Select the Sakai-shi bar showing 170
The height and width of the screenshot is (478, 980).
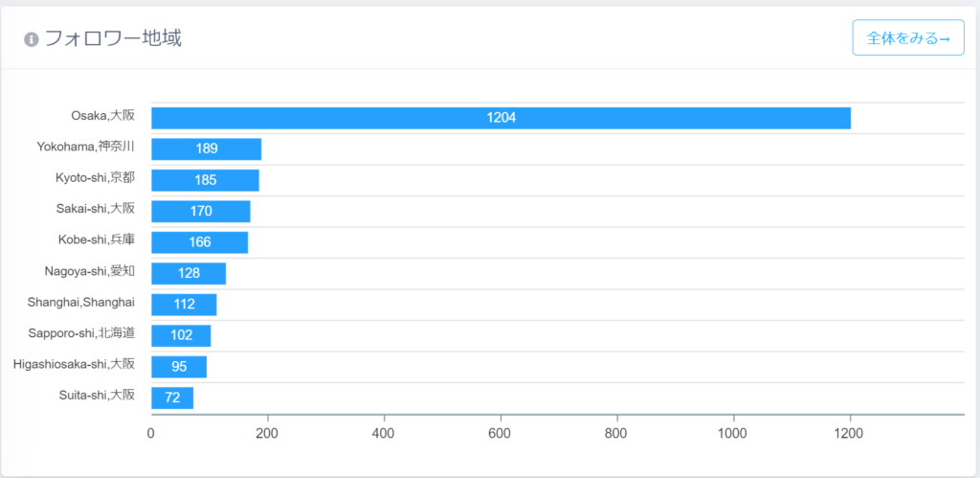pyautogui.click(x=200, y=211)
